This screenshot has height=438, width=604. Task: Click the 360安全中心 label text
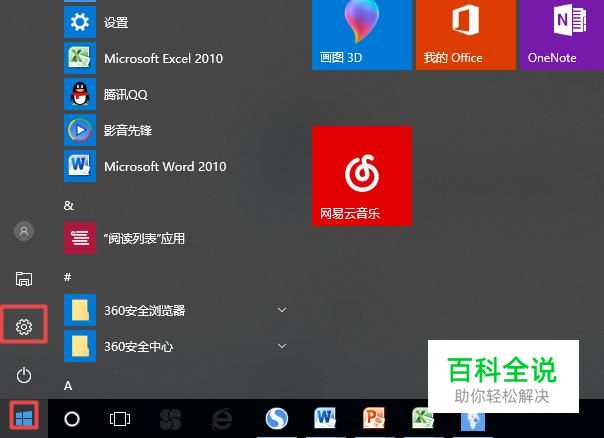point(138,346)
